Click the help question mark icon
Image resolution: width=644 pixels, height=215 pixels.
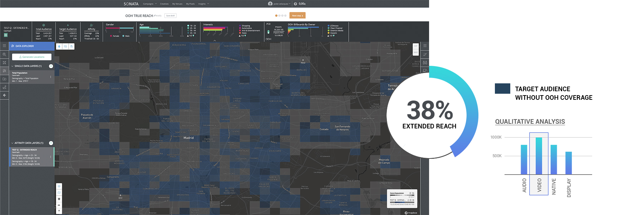pos(295,4)
